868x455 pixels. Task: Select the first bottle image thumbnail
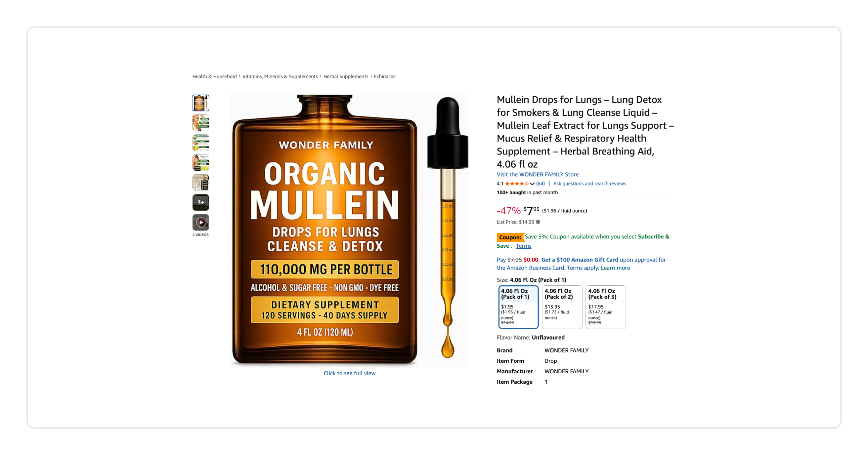(x=201, y=103)
